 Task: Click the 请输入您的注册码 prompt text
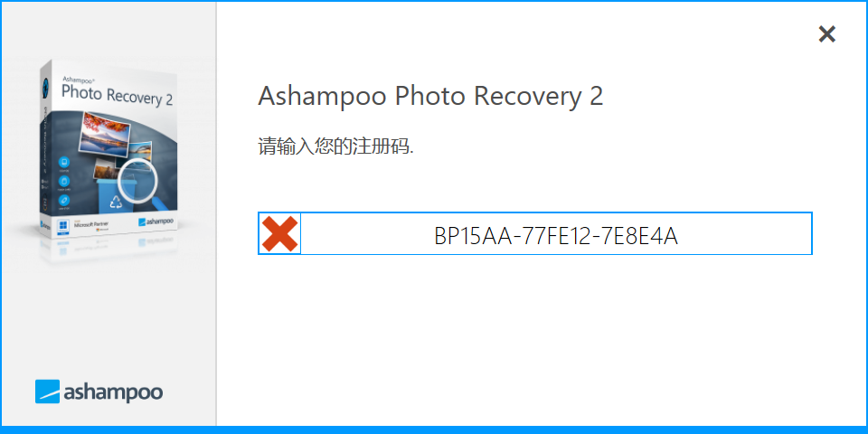(336, 147)
